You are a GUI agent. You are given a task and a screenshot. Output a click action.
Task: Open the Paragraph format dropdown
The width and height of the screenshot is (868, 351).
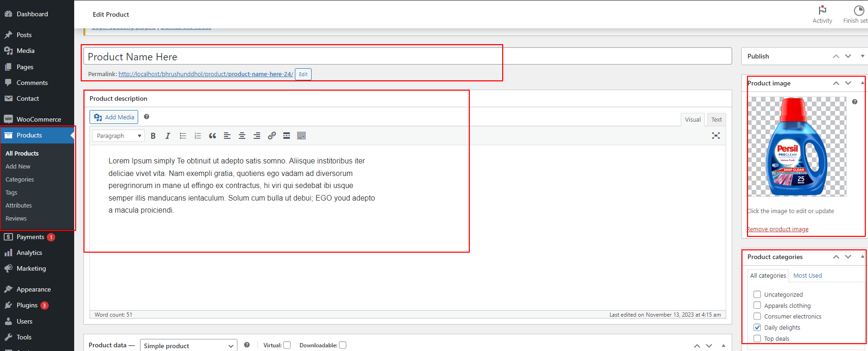pyautogui.click(x=119, y=136)
